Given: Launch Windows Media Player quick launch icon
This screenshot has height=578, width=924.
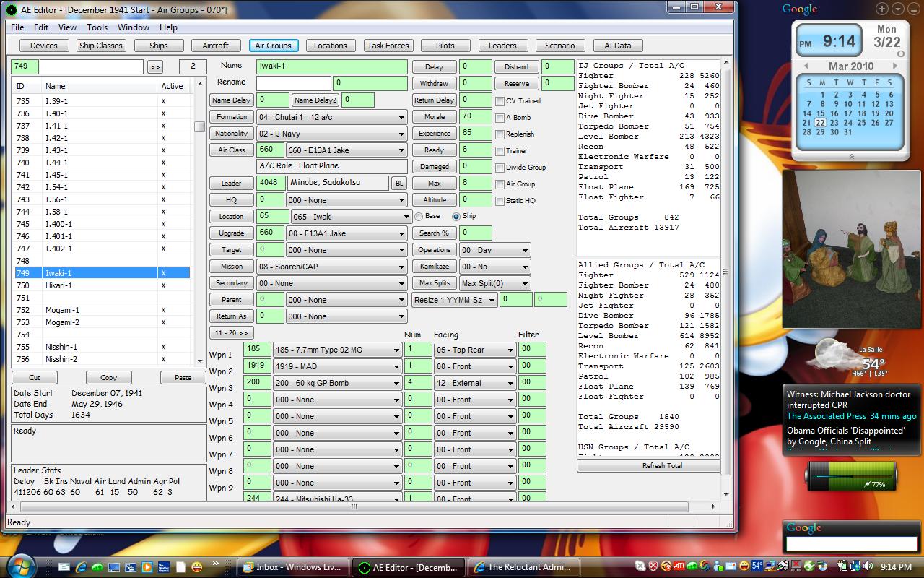Looking at the screenshot, I should [147, 567].
